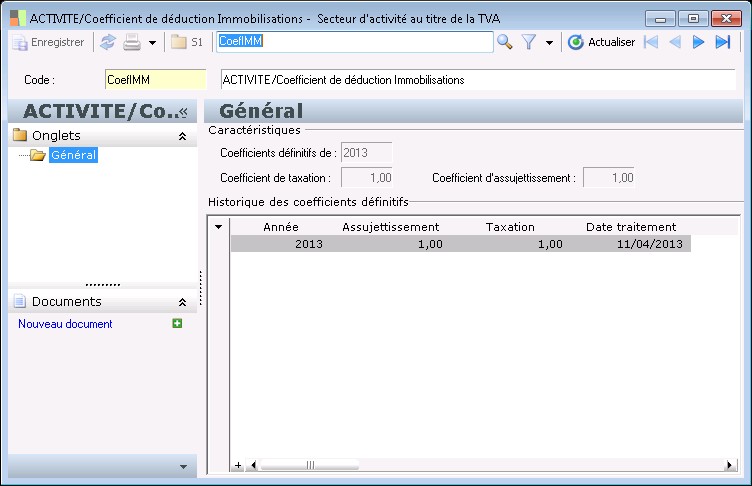The height and width of the screenshot is (486, 752).
Task: Click the Code field CoefIMM
Action: tap(155, 80)
